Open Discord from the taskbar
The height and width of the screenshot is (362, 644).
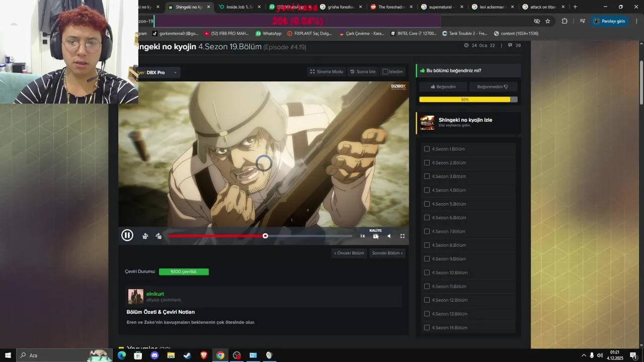click(154, 355)
